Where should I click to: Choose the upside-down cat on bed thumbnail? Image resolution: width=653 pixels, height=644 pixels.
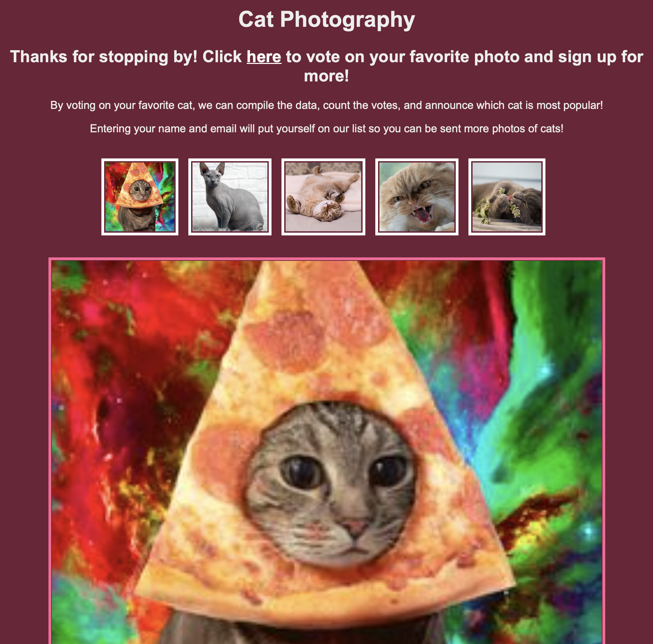323,197
